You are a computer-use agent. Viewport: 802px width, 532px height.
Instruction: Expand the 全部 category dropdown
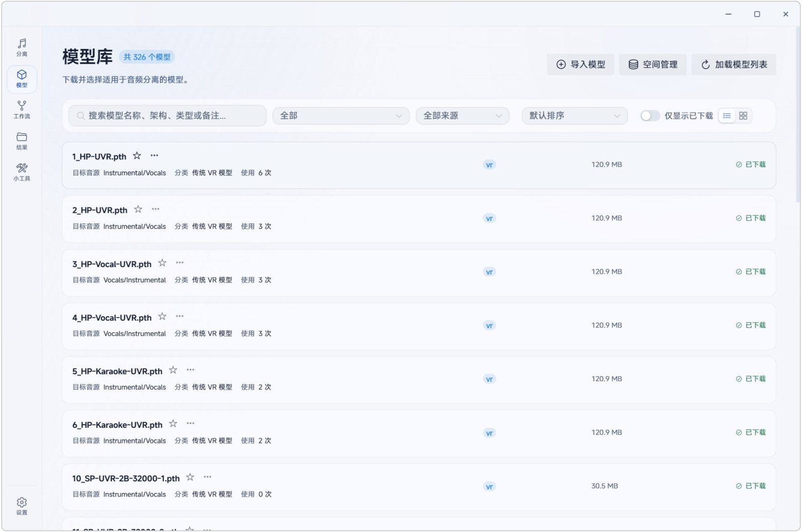point(341,116)
